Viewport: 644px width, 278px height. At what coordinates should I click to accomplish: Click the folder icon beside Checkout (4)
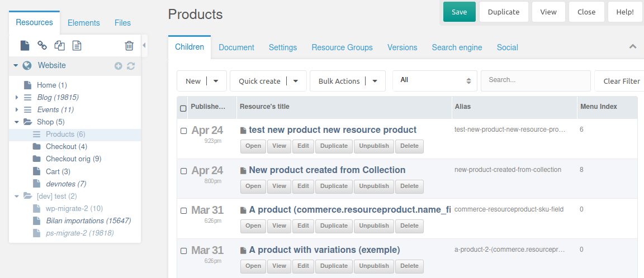click(x=36, y=146)
